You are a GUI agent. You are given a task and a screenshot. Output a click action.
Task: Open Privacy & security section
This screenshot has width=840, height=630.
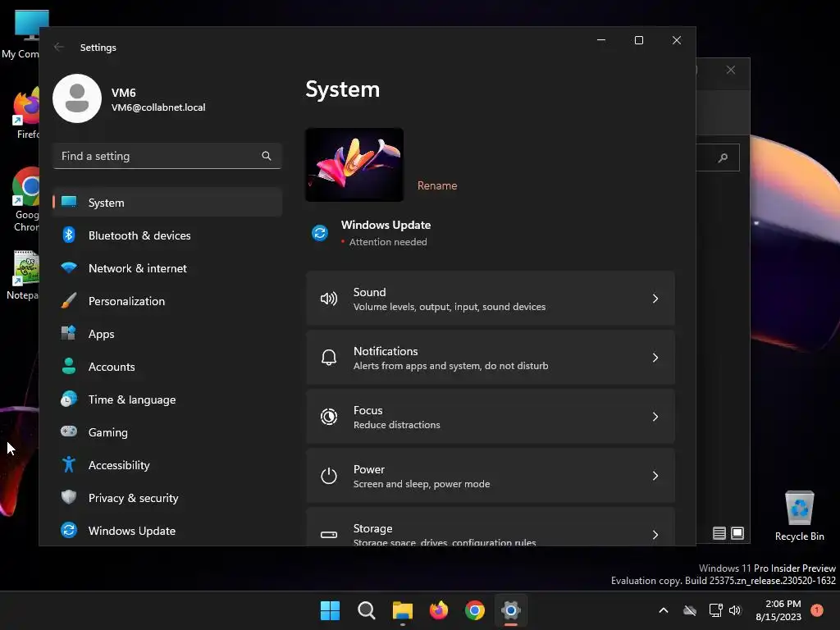pyautogui.click(x=167, y=498)
